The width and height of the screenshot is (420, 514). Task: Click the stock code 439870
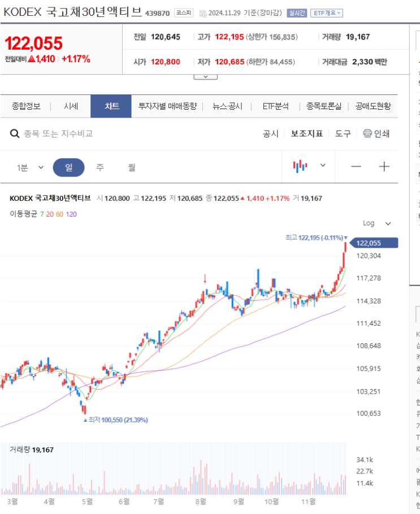[x=157, y=14]
